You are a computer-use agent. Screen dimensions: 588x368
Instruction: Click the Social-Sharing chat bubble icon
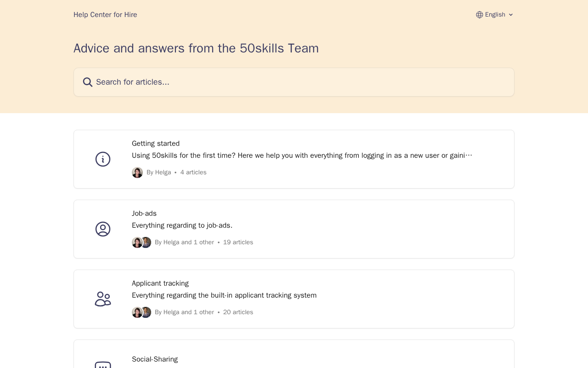click(103, 365)
